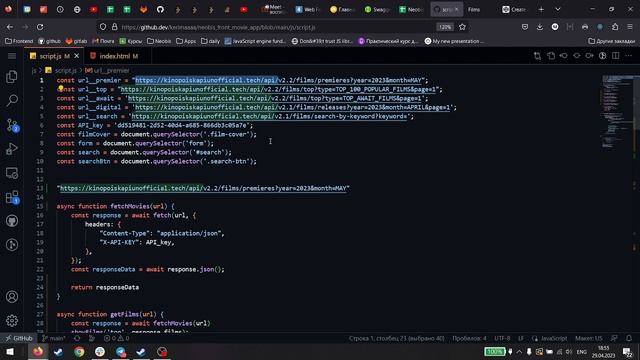Click the Chrome icon in the Windows taskbar

(79, 351)
